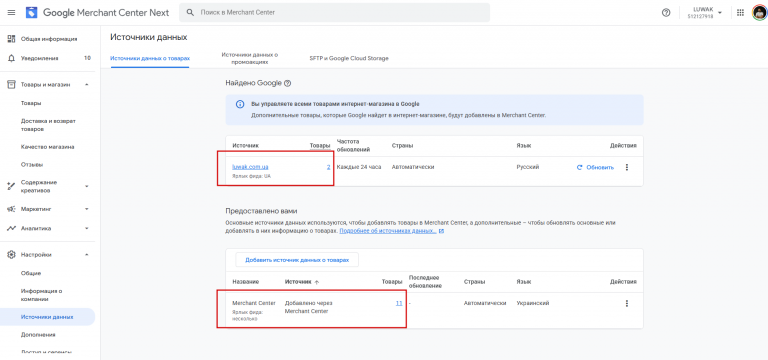
Task: Collapse the Настройки section
Action: (87, 255)
